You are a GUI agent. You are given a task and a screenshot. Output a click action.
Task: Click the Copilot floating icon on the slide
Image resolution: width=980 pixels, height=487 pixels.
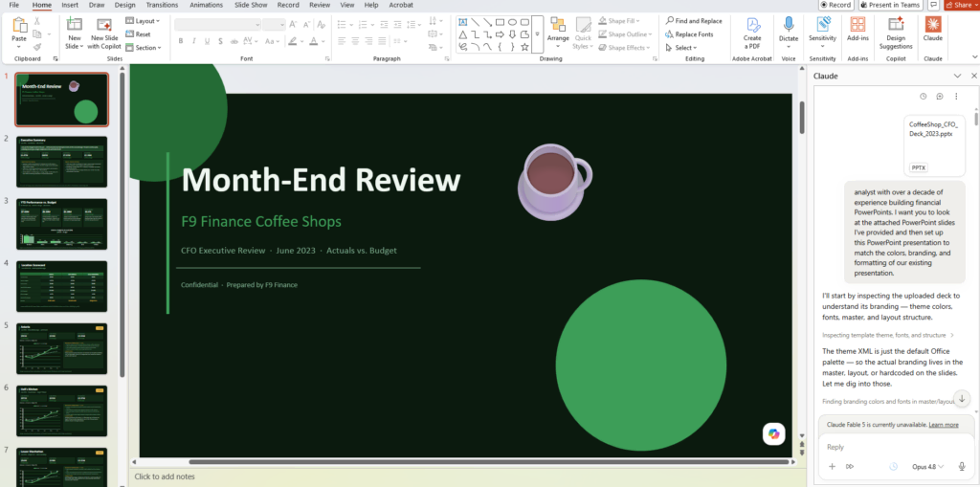coord(773,433)
